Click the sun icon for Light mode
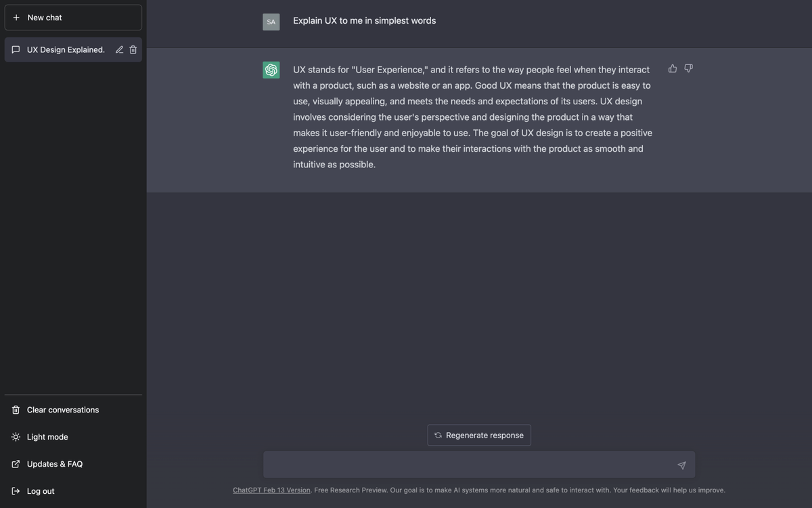 16,437
